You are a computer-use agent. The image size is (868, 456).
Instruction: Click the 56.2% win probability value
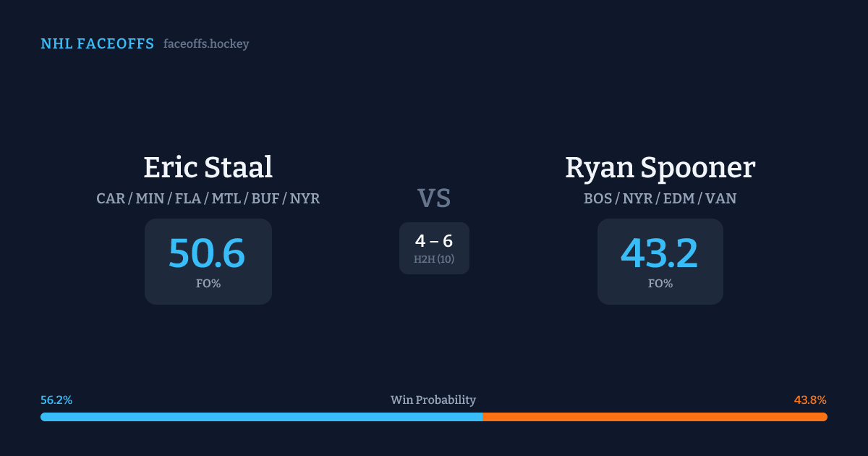pos(56,400)
